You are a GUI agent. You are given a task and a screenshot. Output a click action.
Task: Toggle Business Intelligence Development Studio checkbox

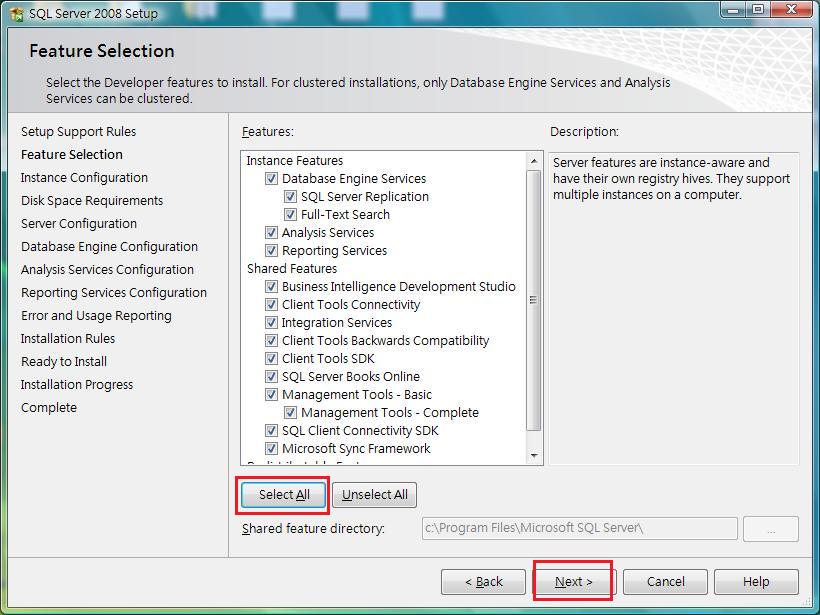[271, 287]
